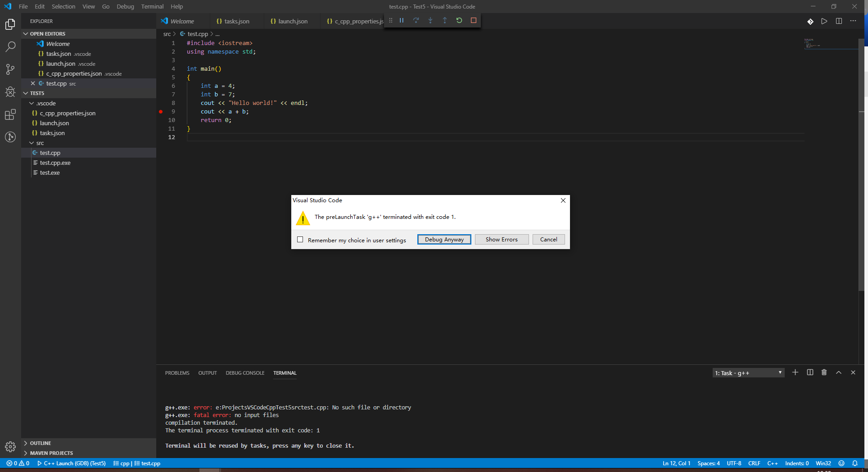Open the Selection menu
This screenshot has height=472, width=868.
click(63, 6)
